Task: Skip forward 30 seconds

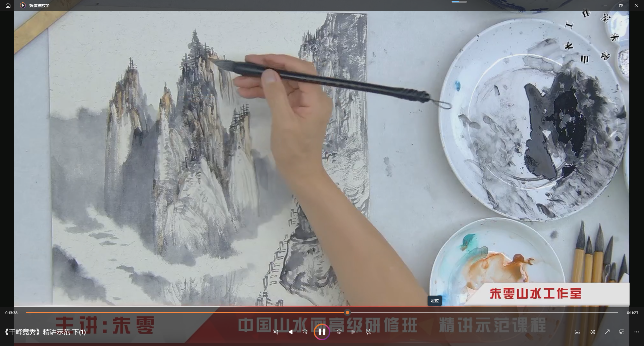Action: click(x=339, y=332)
